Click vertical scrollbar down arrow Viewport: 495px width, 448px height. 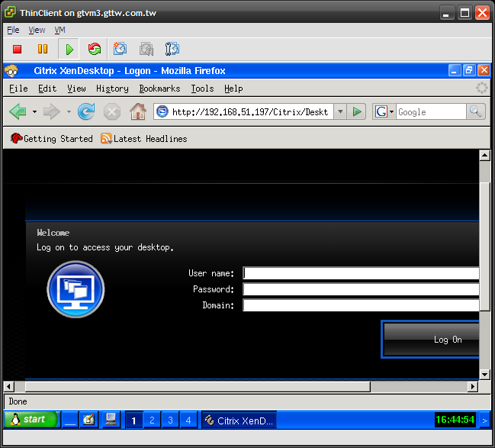484,375
